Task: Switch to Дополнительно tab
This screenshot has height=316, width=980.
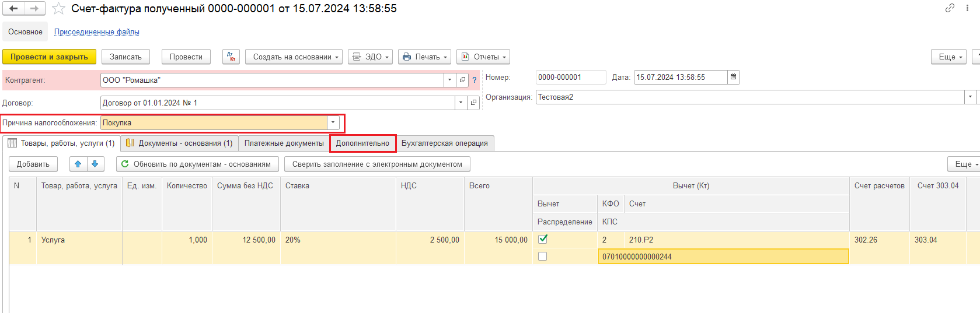Action: (362, 143)
